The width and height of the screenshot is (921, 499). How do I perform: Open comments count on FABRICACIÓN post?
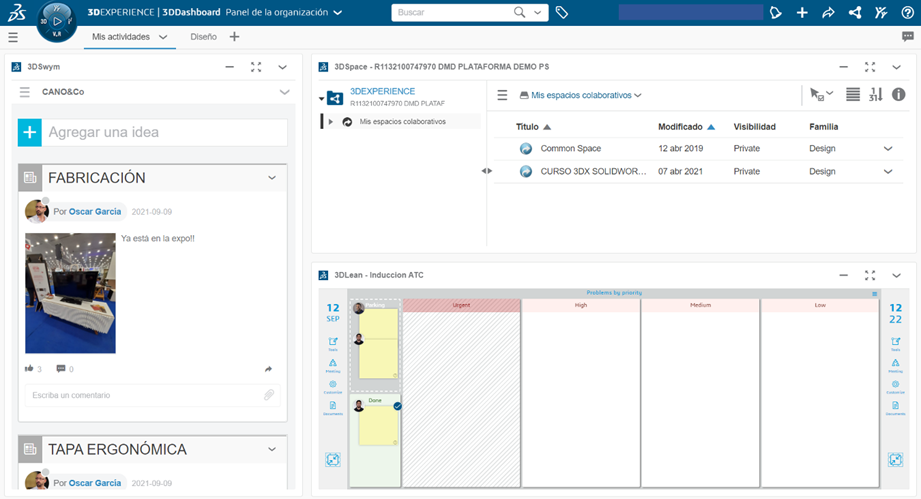pyautogui.click(x=65, y=369)
